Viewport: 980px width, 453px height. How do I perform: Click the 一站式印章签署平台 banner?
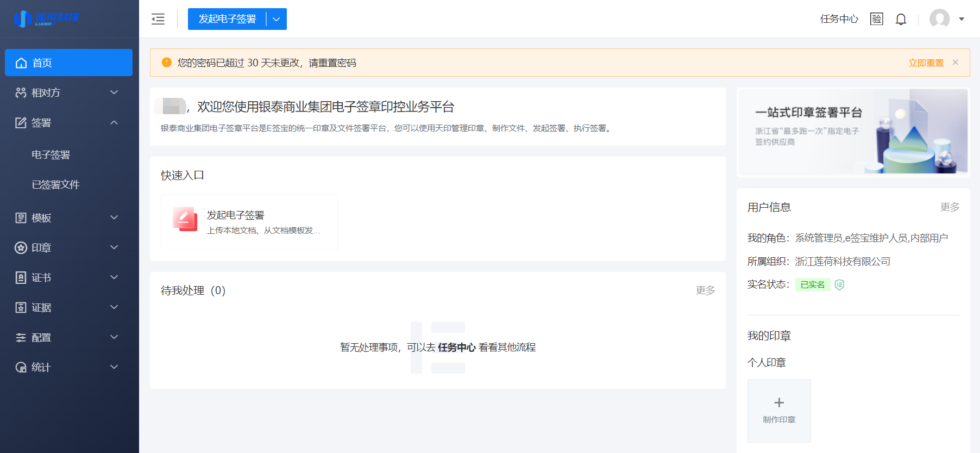tap(853, 132)
